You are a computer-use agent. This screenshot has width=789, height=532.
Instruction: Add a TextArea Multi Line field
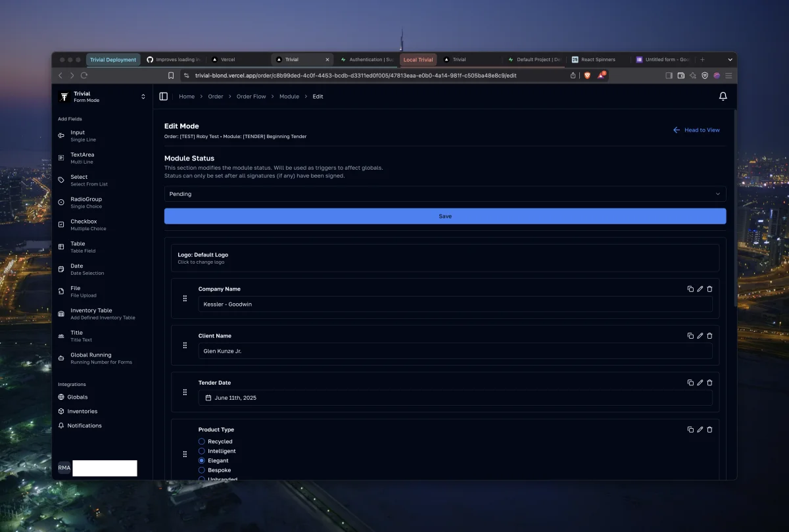click(82, 158)
